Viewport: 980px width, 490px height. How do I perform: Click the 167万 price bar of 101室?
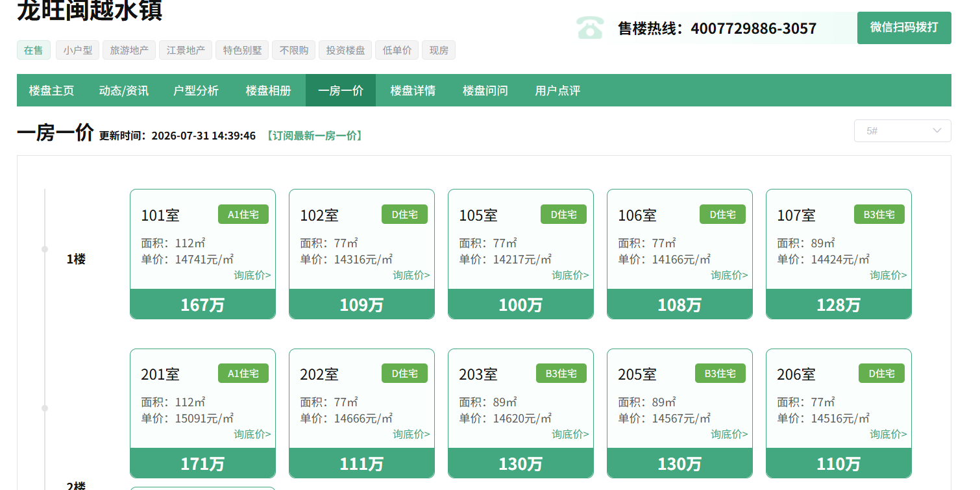[x=202, y=304]
